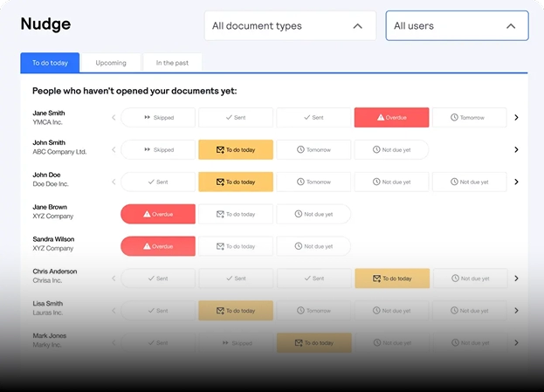Click the right arrow in Lisa Smith's row
Image resolution: width=544 pixels, height=392 pixels.
click(x=516, y=311)
